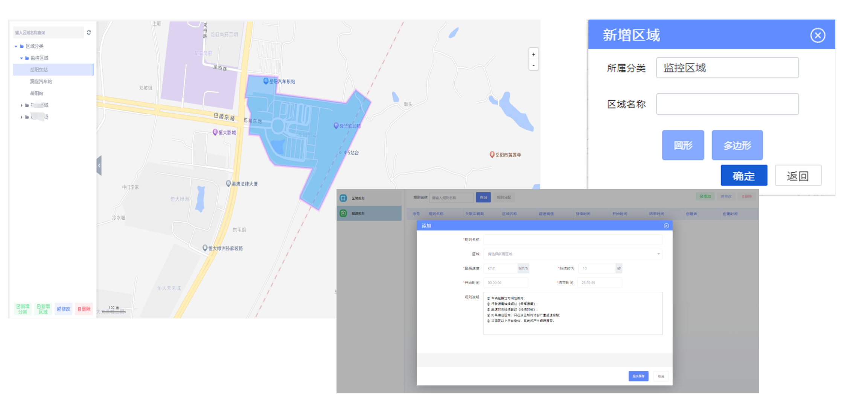Click the 开始时间 field showing 00:00:00

[506, 283]
